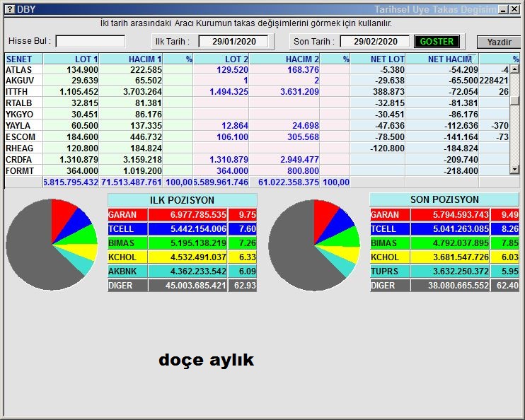Click the help question mark icon in title bar

pyautogui.click(x=10, y=9)
